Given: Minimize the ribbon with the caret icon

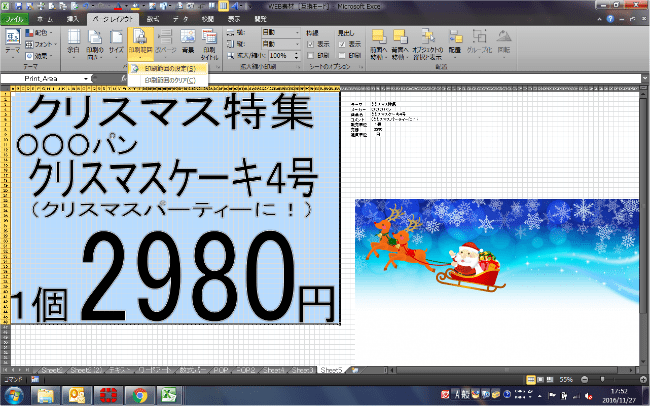Looking at the screenshot, I should point(599,19).
